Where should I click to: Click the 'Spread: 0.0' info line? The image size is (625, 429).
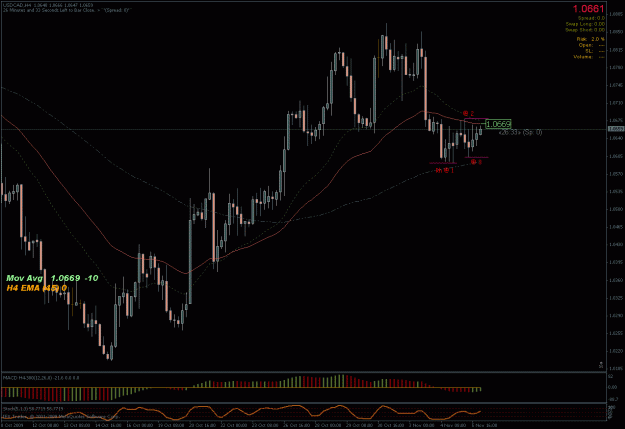pos(591,18)
